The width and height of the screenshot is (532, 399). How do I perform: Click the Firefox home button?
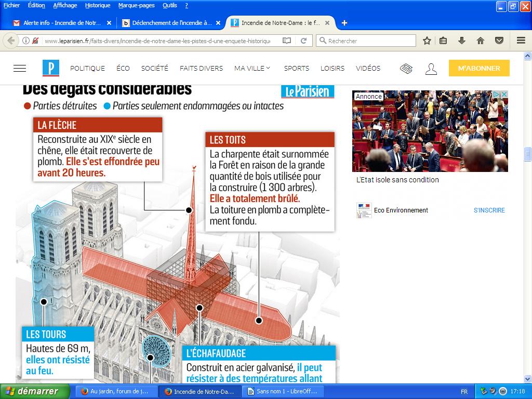click(x=481, y=41)
